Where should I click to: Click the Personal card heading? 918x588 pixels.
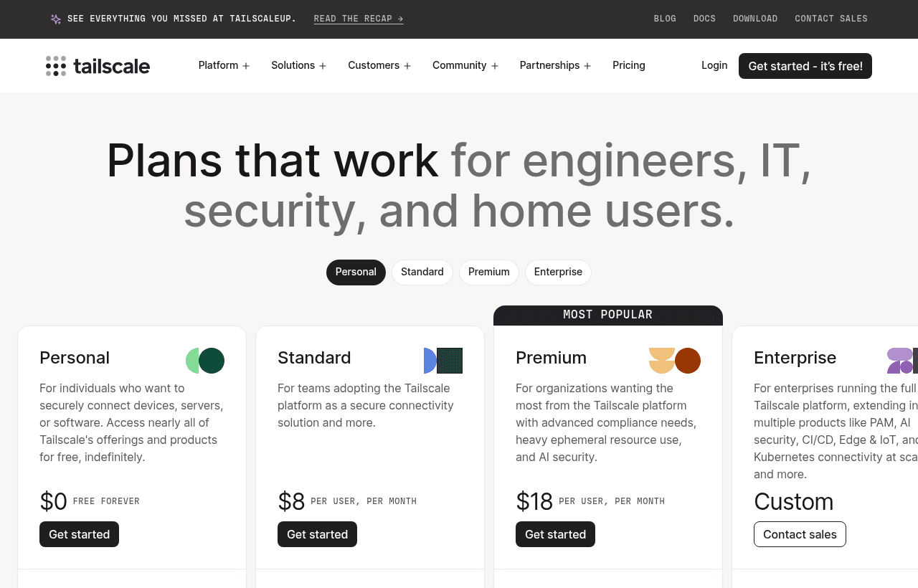coord(75,358)
